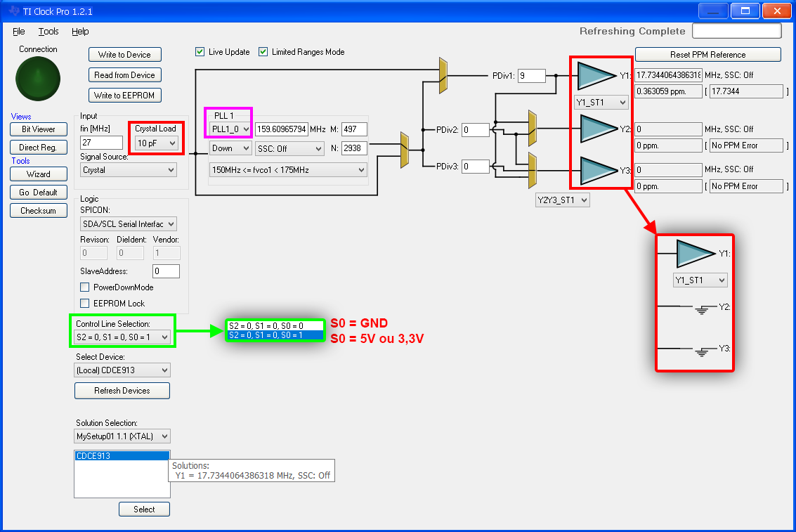Open the Tools menu
Image resolution: width=796 pixels, height=532 pixels.
coord(48,32)
